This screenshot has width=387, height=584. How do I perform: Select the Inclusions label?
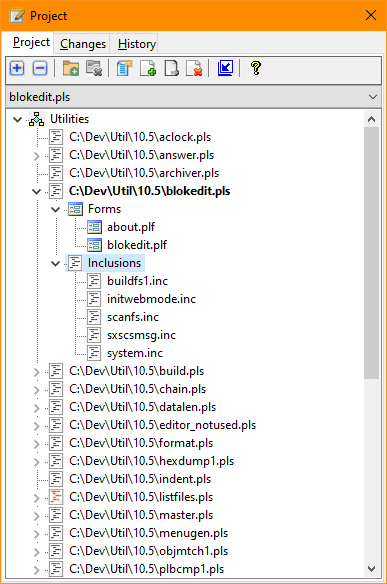[114, 263]
